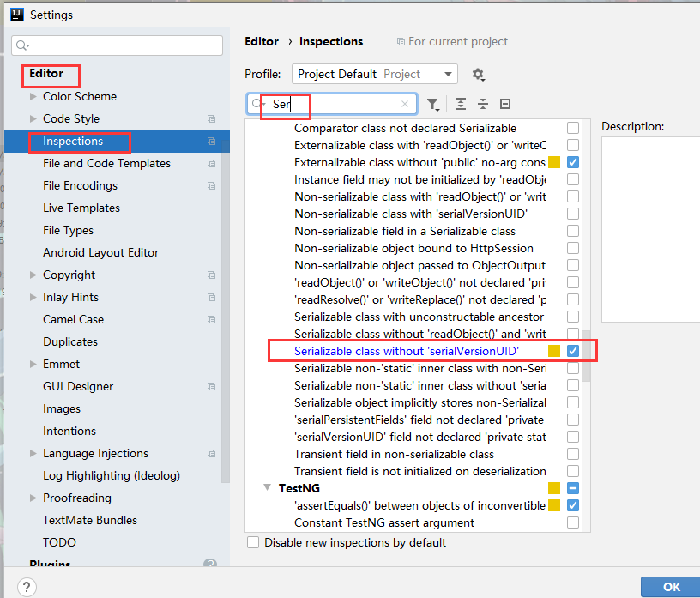700x598 pixels.
Task: Check 'Disable new inspections by default'
Action: 253,542
